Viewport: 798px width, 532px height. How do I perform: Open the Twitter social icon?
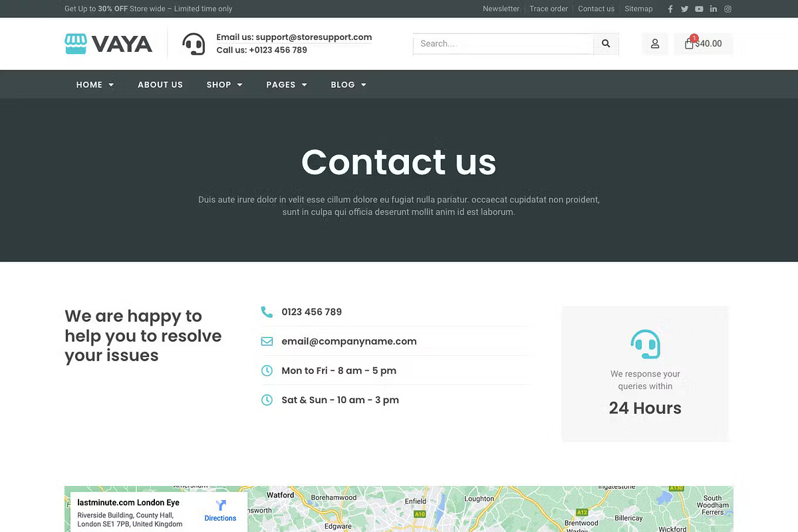[684, 9]
